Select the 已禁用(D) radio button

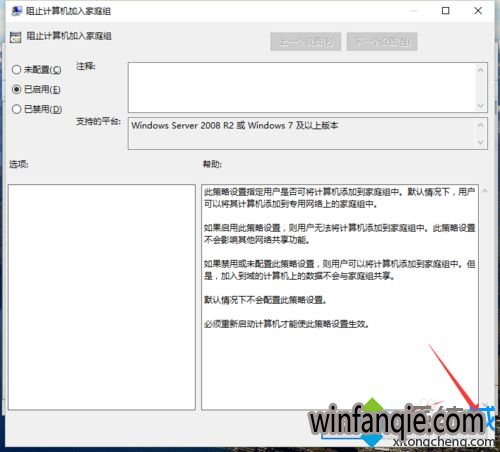tap(16, 109)
